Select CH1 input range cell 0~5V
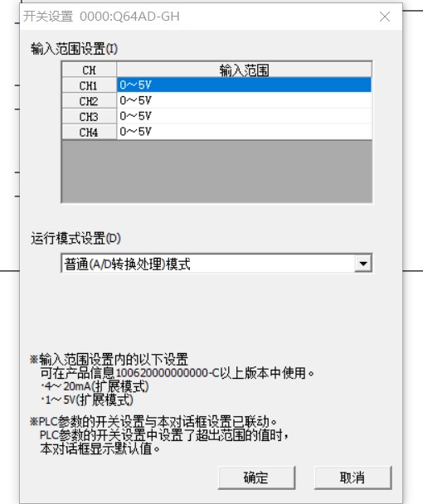 click(244, 85)
